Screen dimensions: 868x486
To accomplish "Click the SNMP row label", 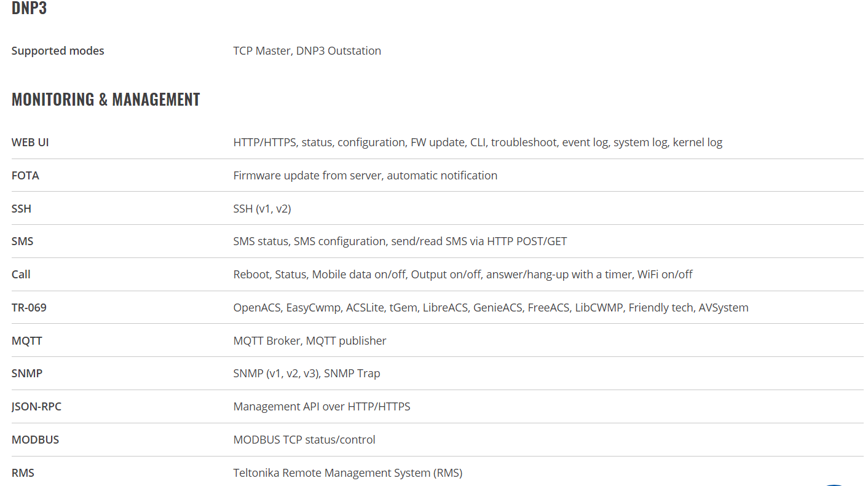I will pyautogui.click(x=27, y=374).
